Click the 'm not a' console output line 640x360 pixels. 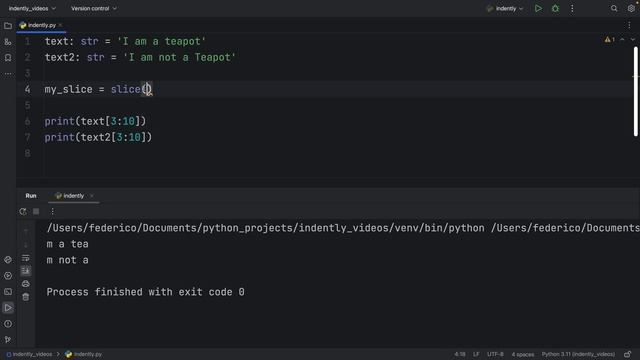67,260
